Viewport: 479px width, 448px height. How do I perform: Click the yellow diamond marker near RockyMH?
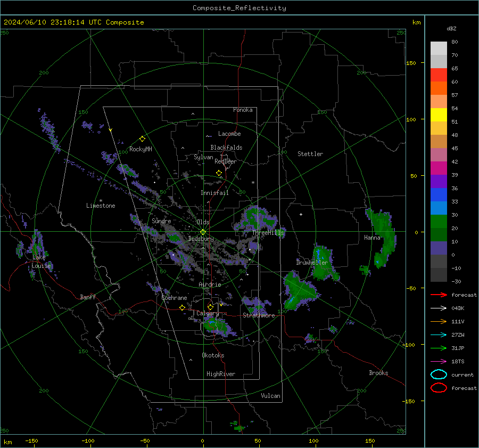tap(142, 139)
